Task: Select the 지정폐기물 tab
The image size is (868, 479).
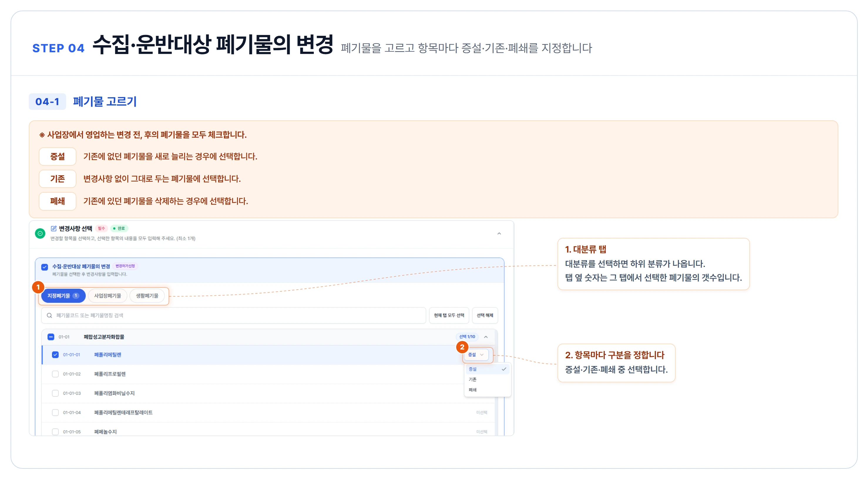Action: tap(63, 296)
